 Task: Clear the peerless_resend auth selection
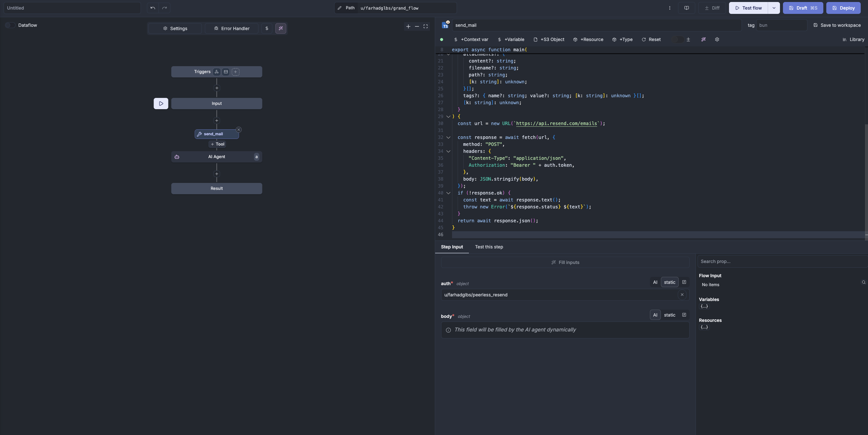[x=682, y=294]
